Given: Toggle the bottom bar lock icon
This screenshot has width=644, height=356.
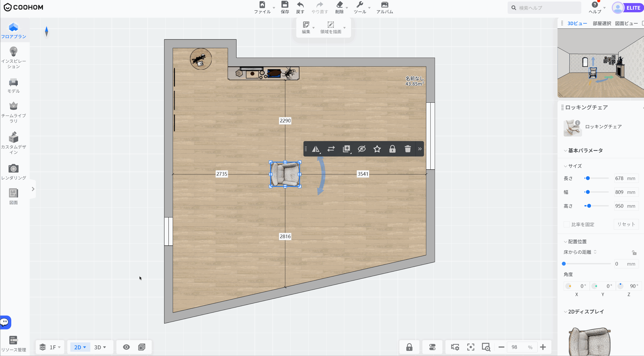Looking at the screenshot, I should pos(409,347).
